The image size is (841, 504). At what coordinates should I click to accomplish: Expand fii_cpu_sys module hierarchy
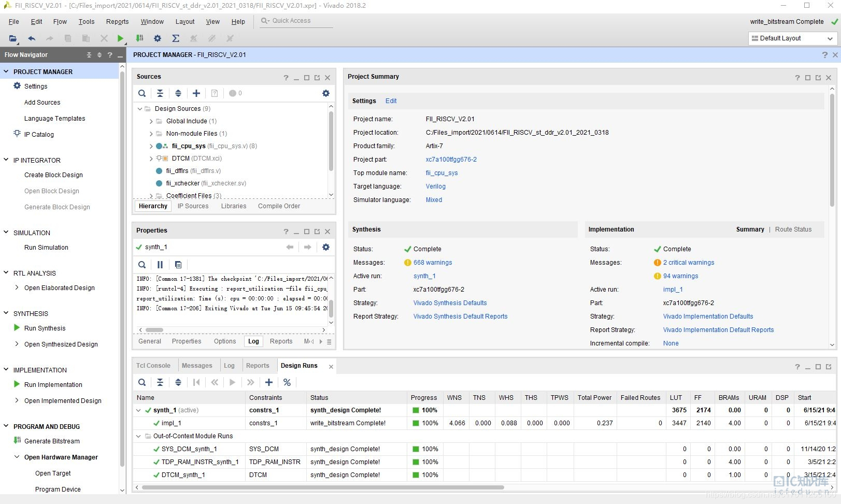(x=151, y=146)
